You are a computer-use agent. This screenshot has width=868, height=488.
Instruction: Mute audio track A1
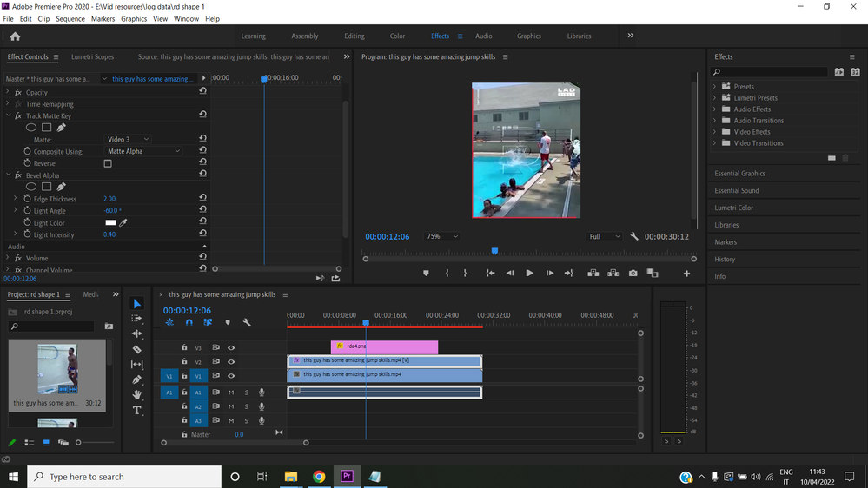coord(231,392)
